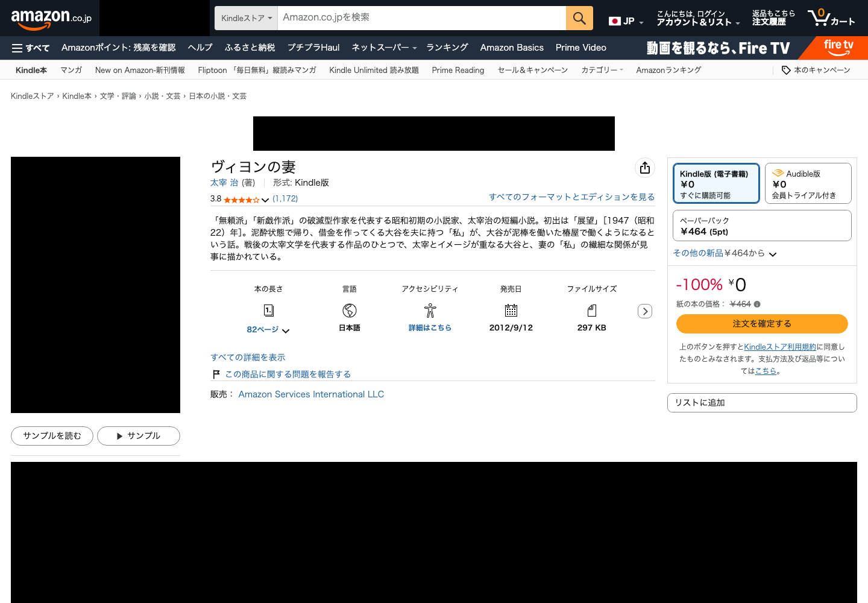Image resolution: width=868 pixels, height=603 pixels.
Task: Open the Kindleストア search category dropdown
Action: [x=246, y=18]
